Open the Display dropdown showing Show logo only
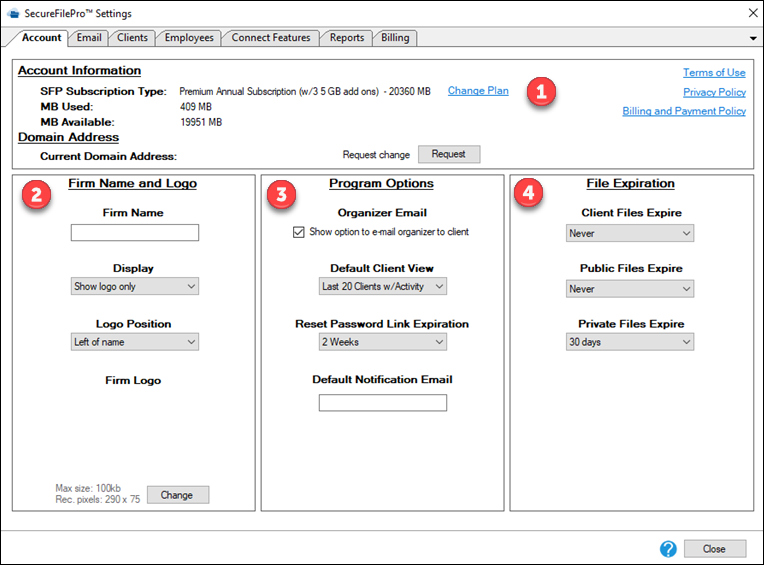The image size is (764, 565). (x=134, y=286)
